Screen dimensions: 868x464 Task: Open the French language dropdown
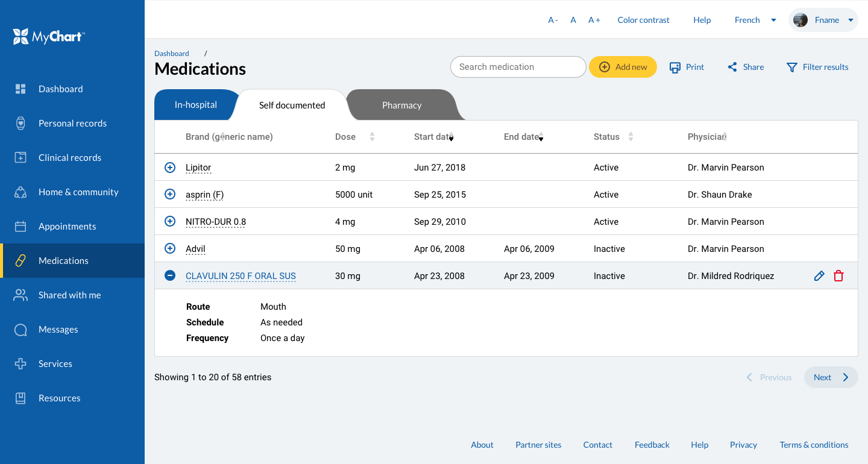point(755,20)
